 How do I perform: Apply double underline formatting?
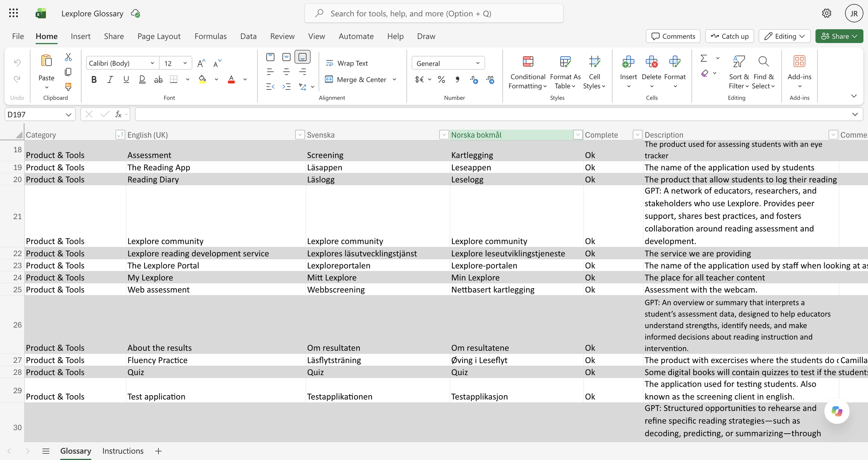click(x=142, y=79)
